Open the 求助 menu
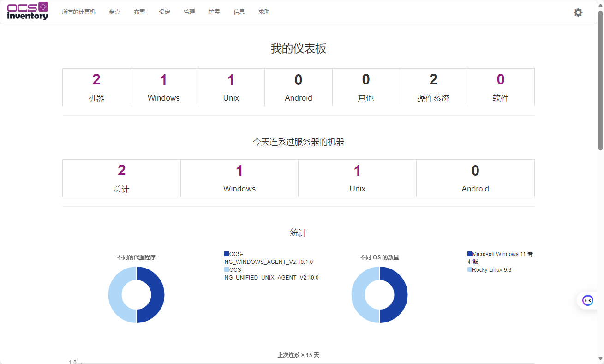The image size is (604, 364). 264,12
